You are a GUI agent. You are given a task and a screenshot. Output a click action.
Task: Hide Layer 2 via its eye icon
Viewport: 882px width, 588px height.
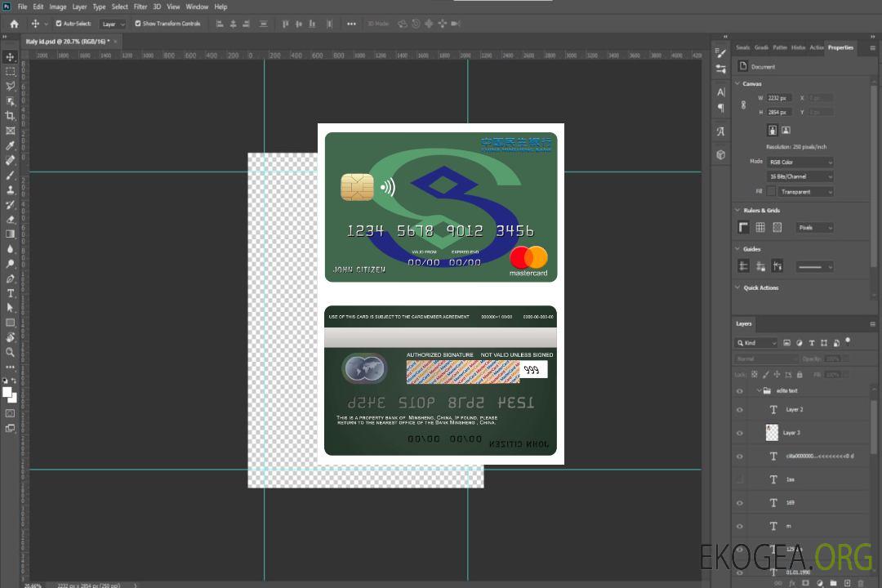tap(740, 410)
